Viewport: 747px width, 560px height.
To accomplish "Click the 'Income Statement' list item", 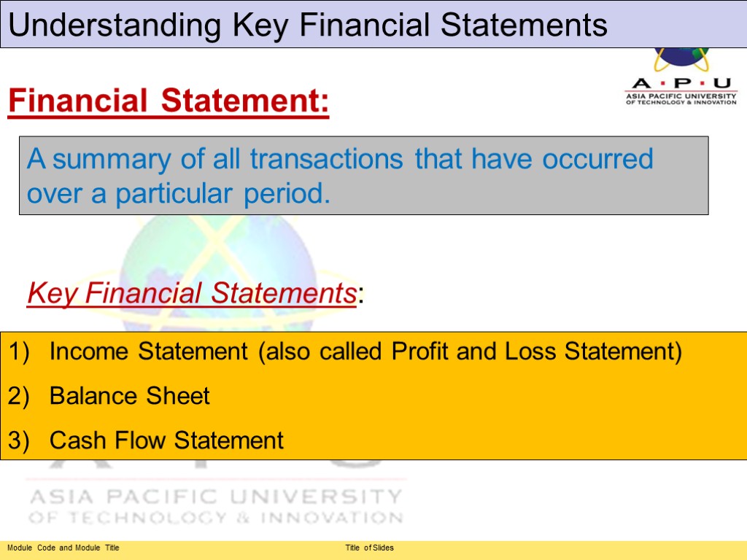I will point(149,352).
